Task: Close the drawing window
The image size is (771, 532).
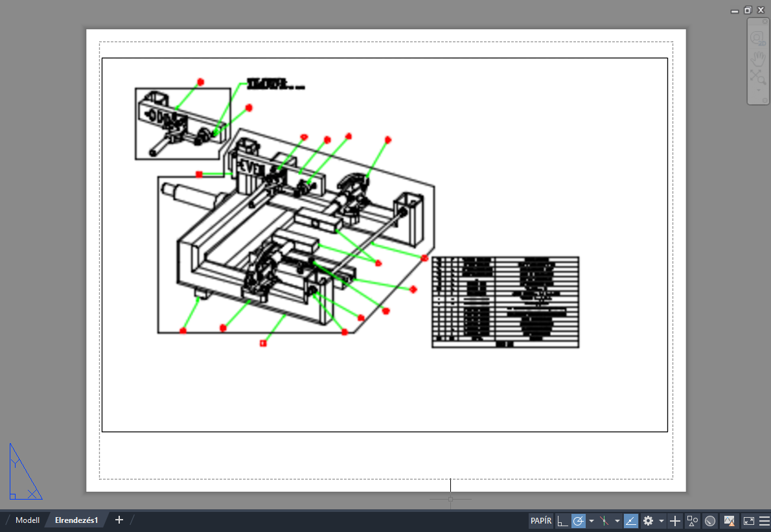Action: click(761, 10)
